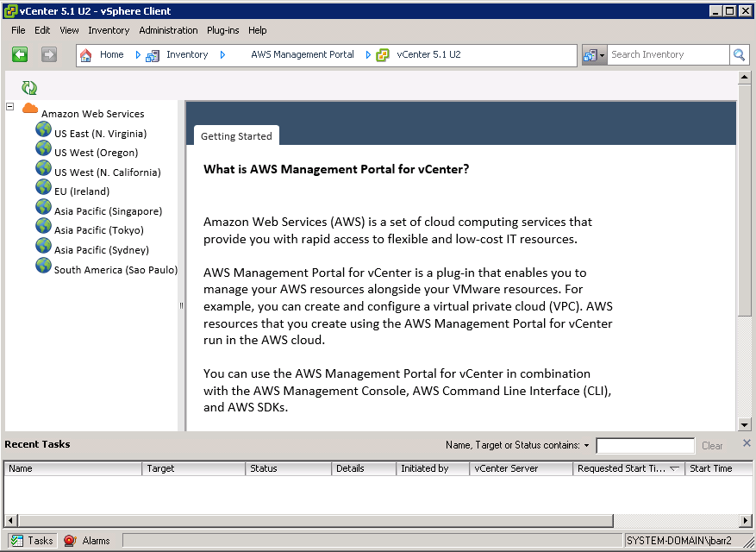Click the Amazon Web Services cloud icon
The height and width of the screenshot is (552, 756).
click(x=30, y=109)
